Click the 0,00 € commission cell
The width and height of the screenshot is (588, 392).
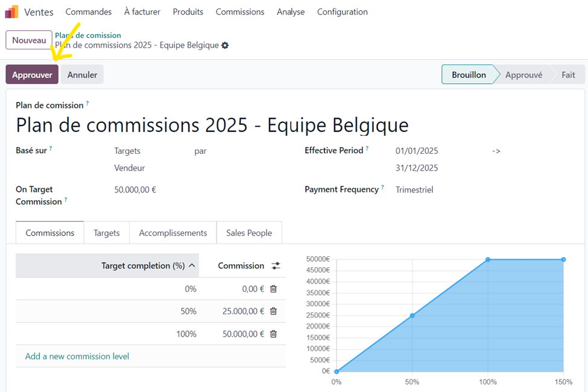253,289
